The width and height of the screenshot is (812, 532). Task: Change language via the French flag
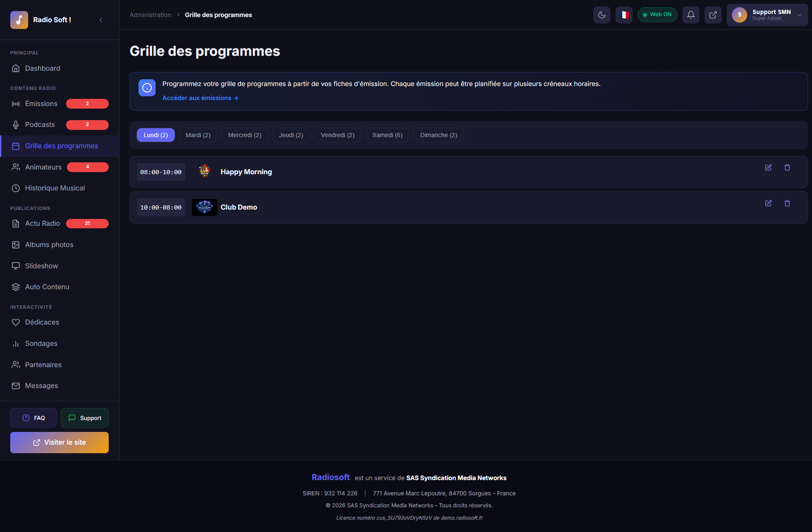click(x=624, y=14)
